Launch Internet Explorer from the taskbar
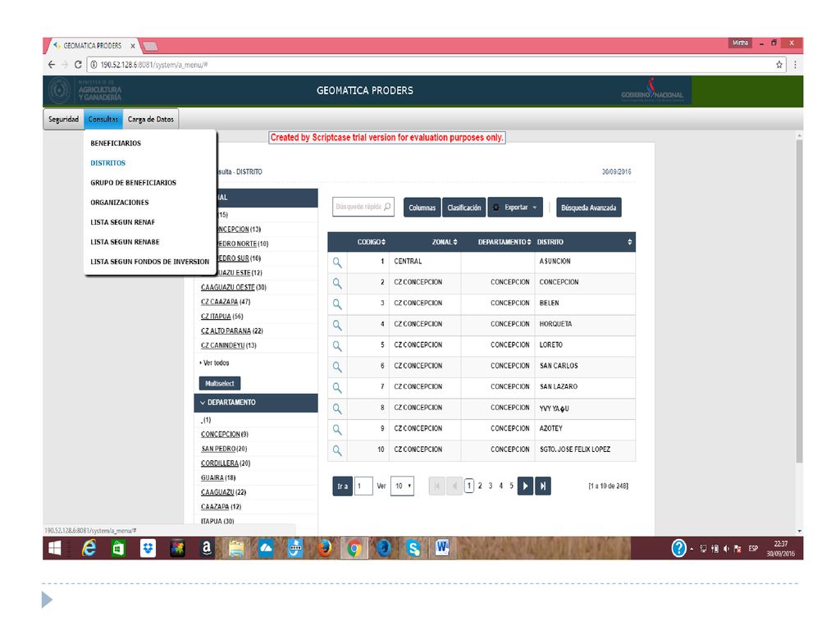The image size is (840, 630). pyautogui.click(x=89, y=548)
